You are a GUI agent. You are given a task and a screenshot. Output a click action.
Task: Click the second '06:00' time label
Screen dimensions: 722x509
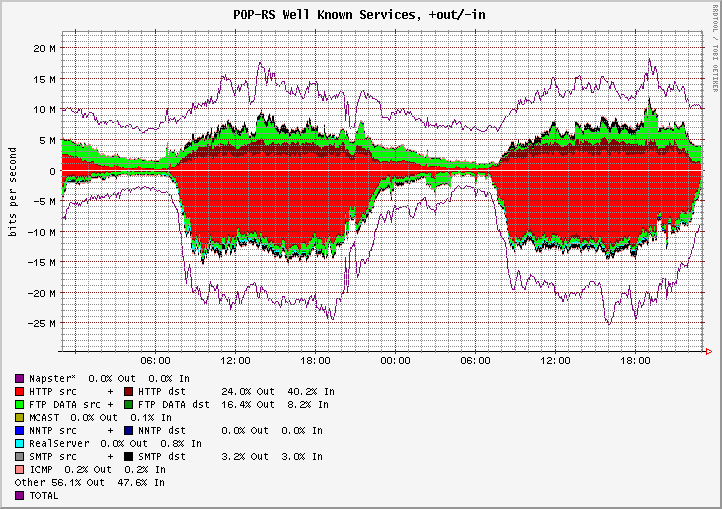475,360
